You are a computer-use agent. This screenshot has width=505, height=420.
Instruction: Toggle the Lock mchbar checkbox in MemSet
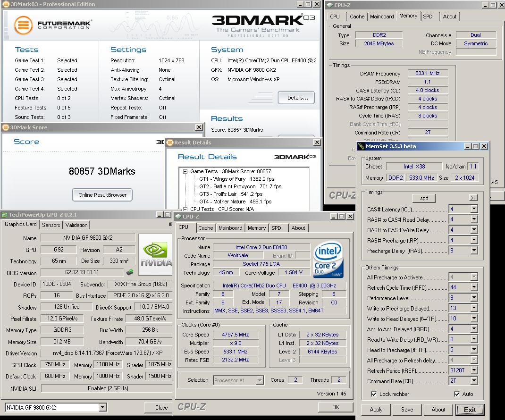pyautogui.click(x=374, y=394)
